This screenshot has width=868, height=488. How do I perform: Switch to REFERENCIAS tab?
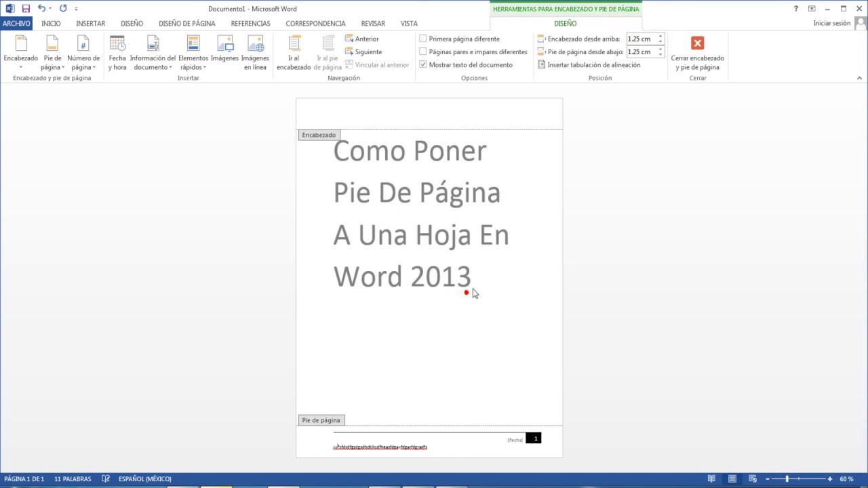(250, 23)
